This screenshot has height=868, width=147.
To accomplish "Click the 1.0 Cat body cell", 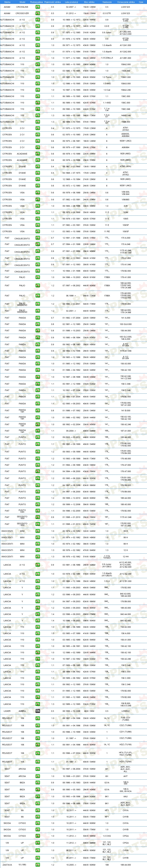I will coord(107,90).
